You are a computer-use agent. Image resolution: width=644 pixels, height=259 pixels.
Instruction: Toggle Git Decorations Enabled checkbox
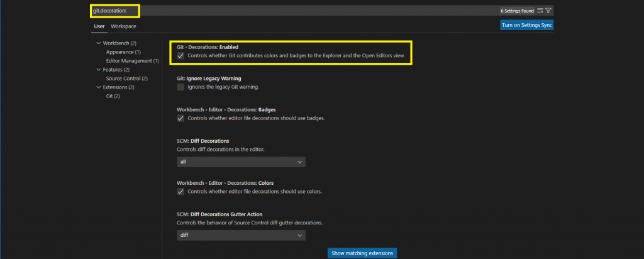click(180, 56)
